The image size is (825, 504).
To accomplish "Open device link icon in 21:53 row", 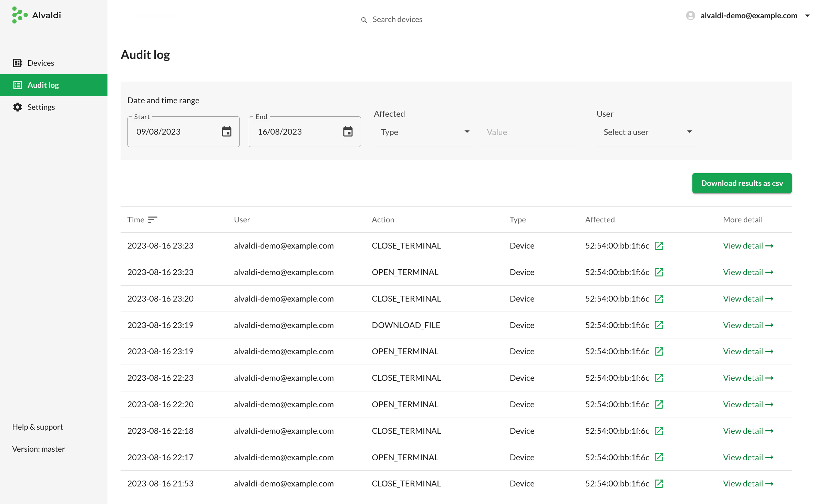I will tap(659, 484).
